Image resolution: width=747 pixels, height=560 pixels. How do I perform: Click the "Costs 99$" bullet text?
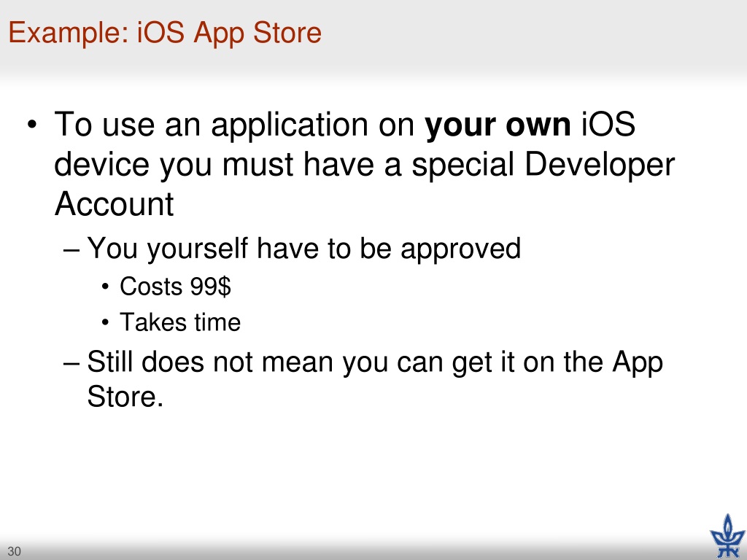click(175, 287)
